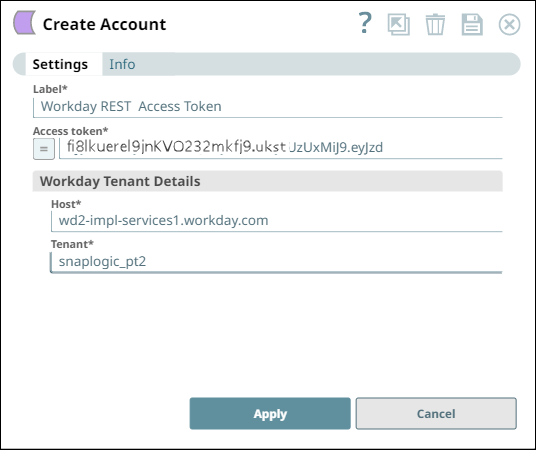
Task: Click the "Label*" field caption
Action: 50,89
